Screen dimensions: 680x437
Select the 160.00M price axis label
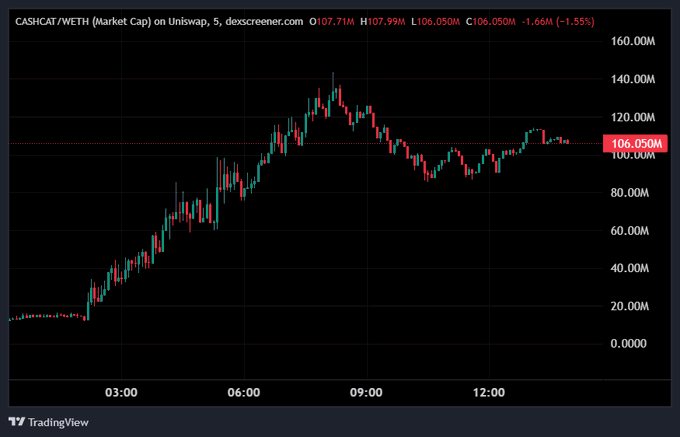tap(633, 42)
